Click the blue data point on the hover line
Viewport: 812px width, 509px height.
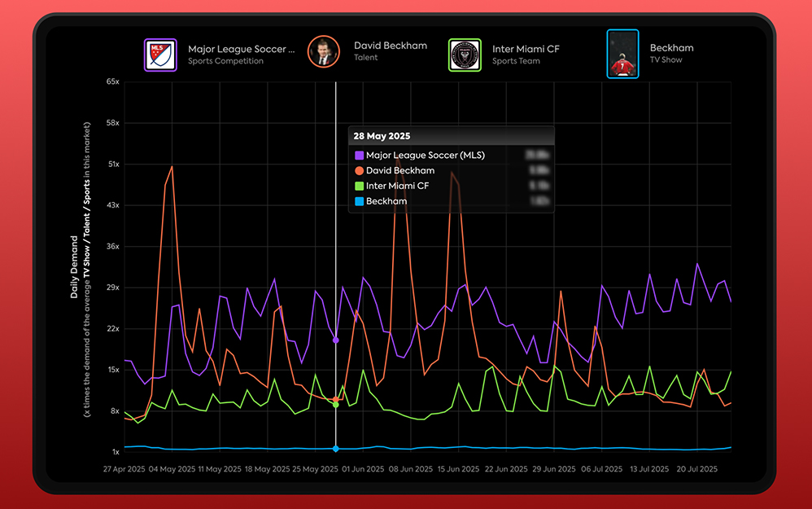click(x=336, y=449)
